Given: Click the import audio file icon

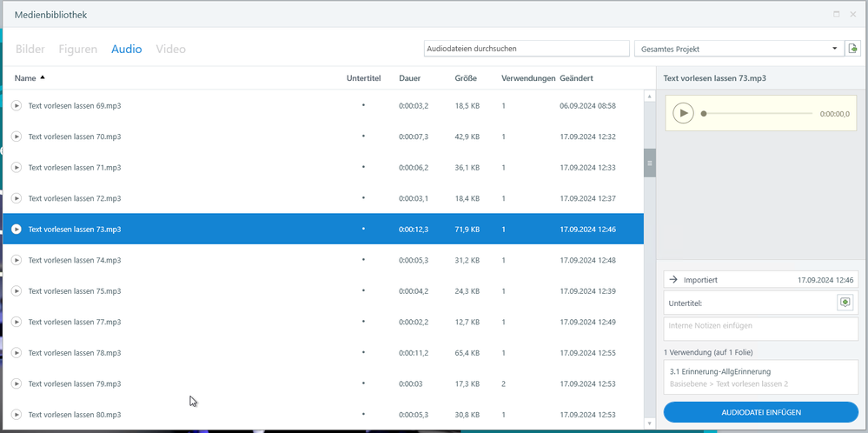Looking at the screenshot, I should (x=852, y=49).
